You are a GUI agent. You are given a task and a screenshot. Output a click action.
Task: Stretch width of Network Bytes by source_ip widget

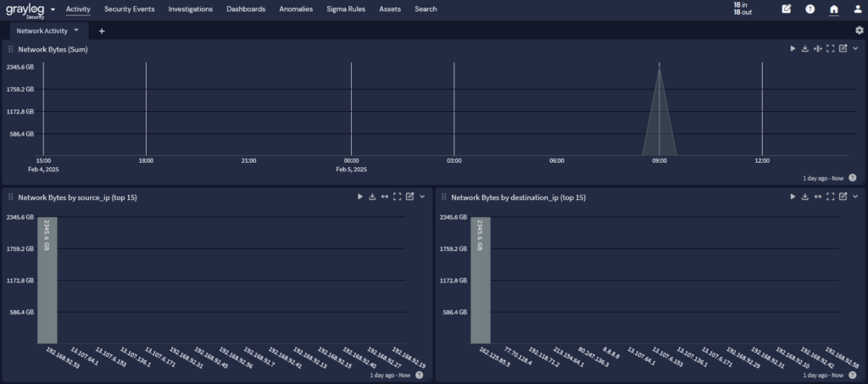pos(385,197)
